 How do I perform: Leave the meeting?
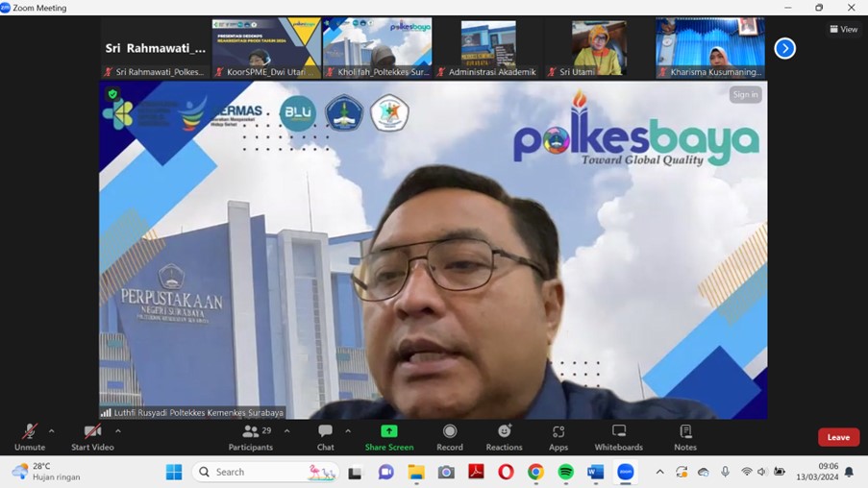[838, 437]
